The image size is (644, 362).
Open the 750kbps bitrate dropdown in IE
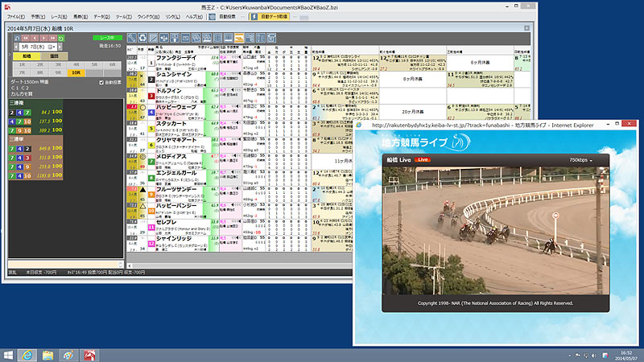pos(580,160)
